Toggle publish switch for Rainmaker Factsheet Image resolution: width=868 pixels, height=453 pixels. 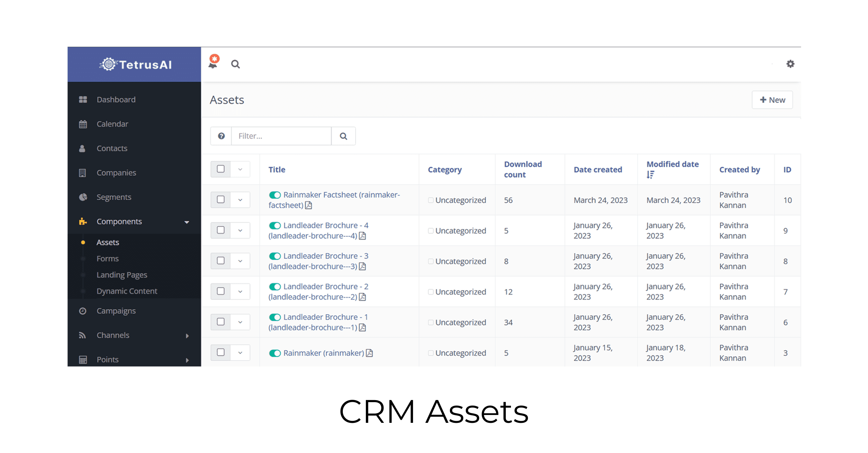[x=275, y=195]
